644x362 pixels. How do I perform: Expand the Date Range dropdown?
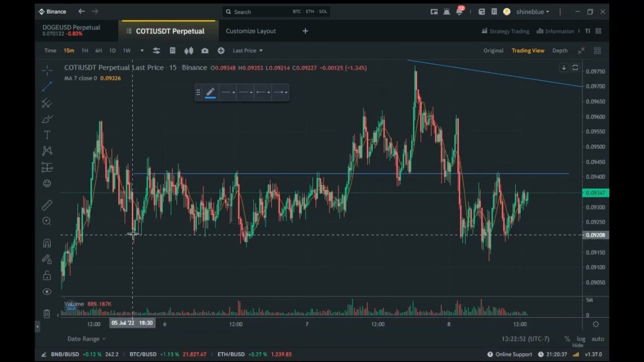(87, 339)
